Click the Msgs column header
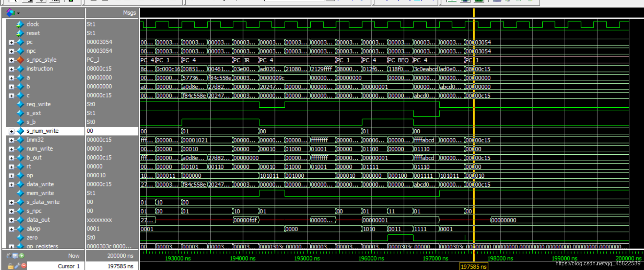The width and height of the screenshot is (644, 270). pyautogui.click(x=129, y=13)
